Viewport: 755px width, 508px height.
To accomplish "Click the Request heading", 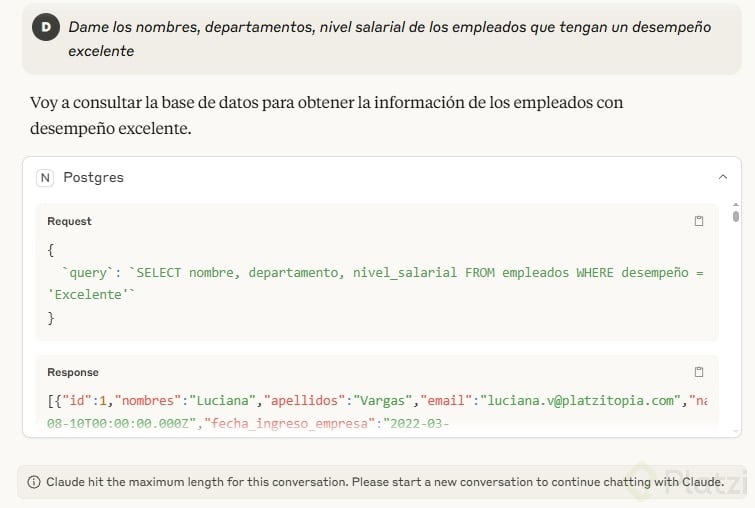I will [x=69, y=221].
